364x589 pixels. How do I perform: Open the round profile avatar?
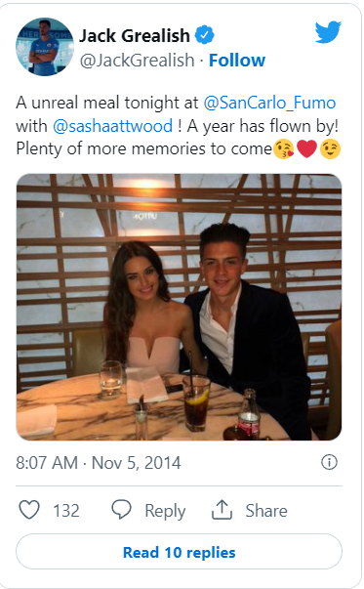pos(45,47)
